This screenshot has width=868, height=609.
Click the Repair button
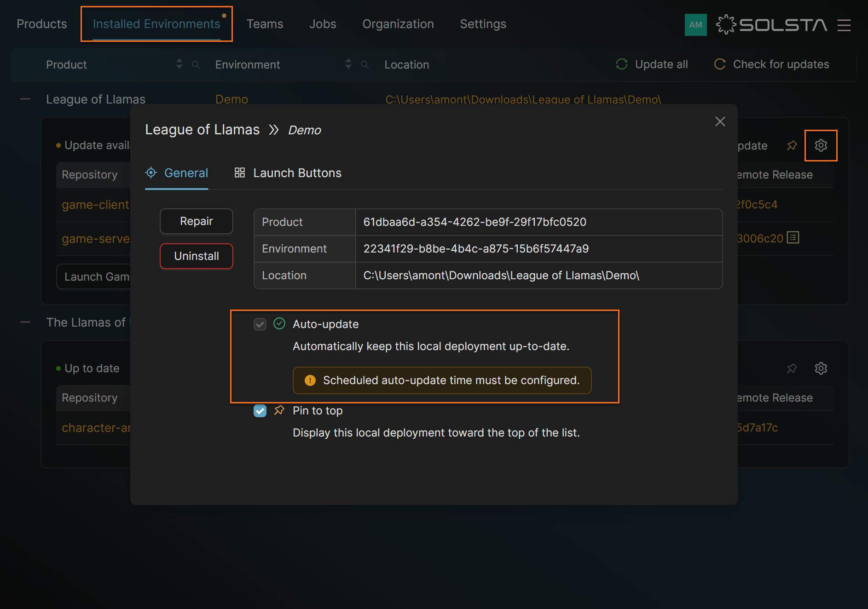pyautogui.click(x=197, y=221)
